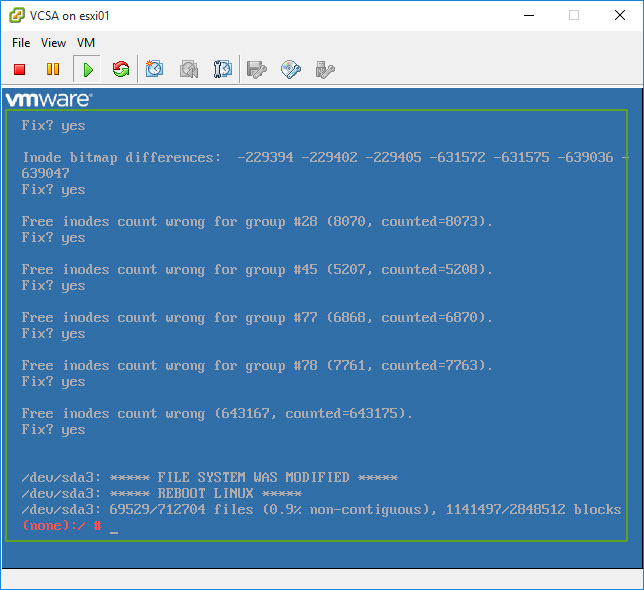The width and height of the screenshot is (644, 590).
Task: Reset the virtual machine with Restart icon
Action: click(x=121, y=69)
